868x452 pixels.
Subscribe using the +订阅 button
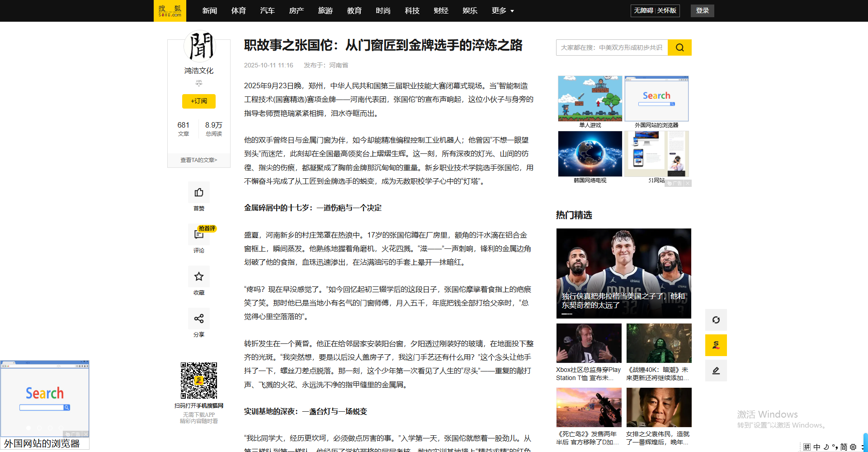pos(198,101)
